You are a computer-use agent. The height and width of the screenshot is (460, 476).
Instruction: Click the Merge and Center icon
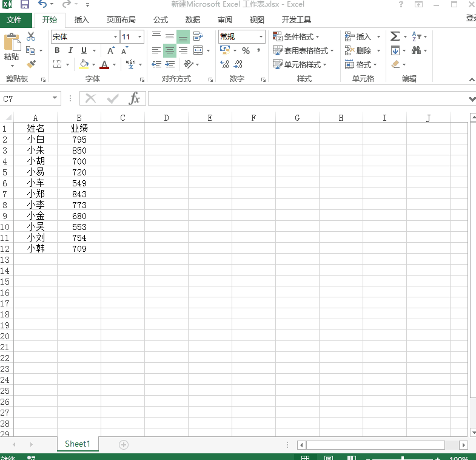click(x=198, y=50)
